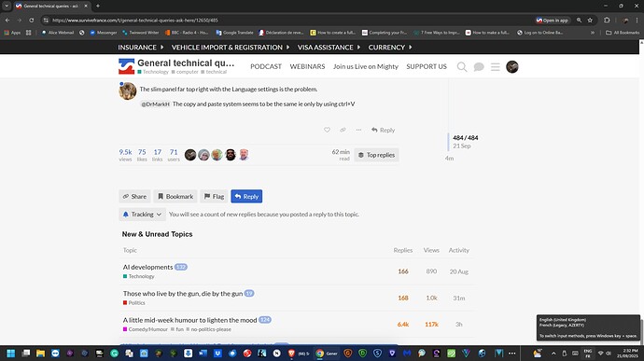Open a new browser tab with plus icon
This screenshot has height=361, width=644.
98,6
